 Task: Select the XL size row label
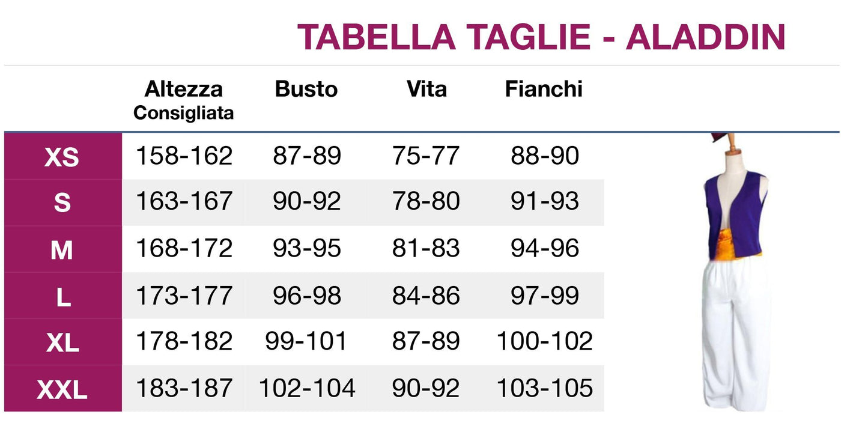click(62, 342)
